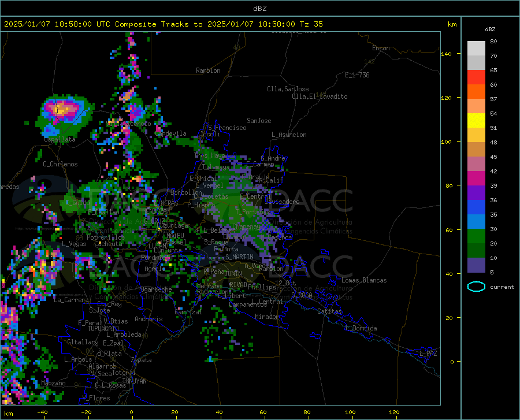Pick the bright green 30-20 dBZ swatch

pyautogui.click(x=476, y=236)
